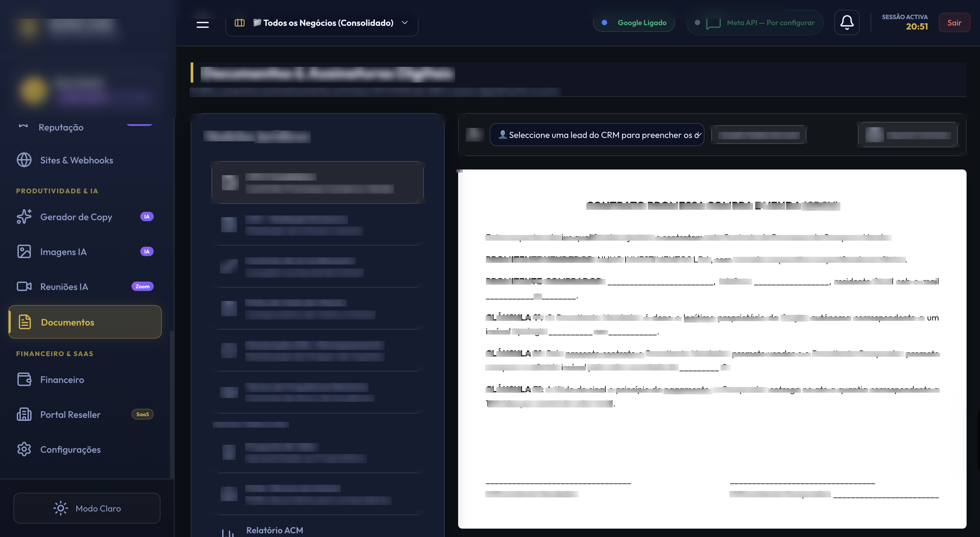The width and height of the screenshot is (980, 537).
Task: Click the globe icon beside Sites & Webhooks
Action: point(24,160)
